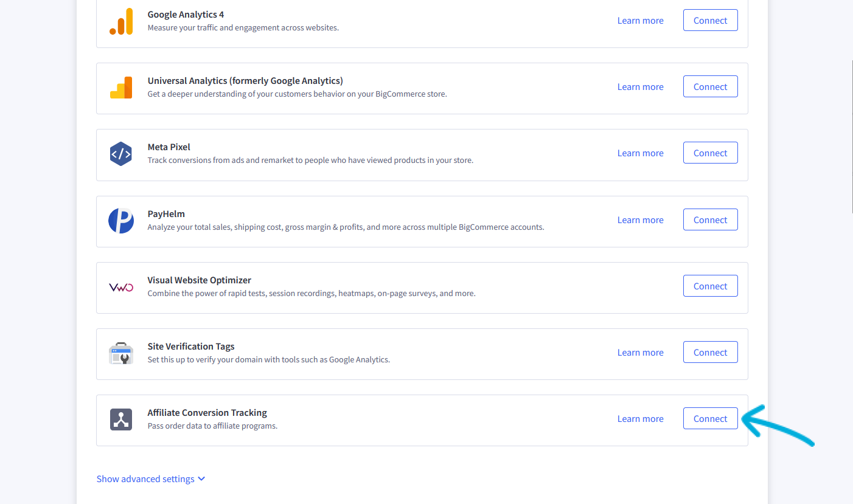Click the PayHelm title text
Screen dimensions: 853x504
pyautogui.click(x=166, y=213)
